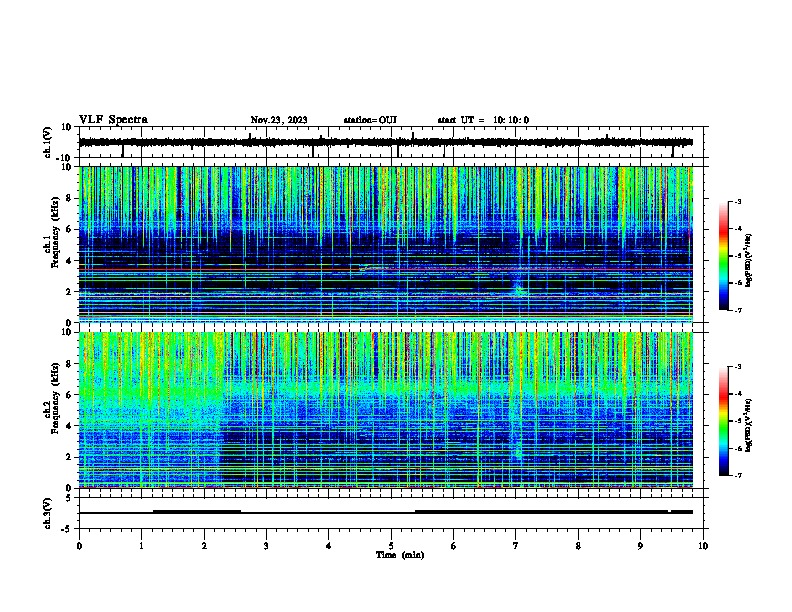Screen dimensions: 792x612
Task: Click the "ch.1(V)" waveform axis label
Action: [x=48, y=142]
